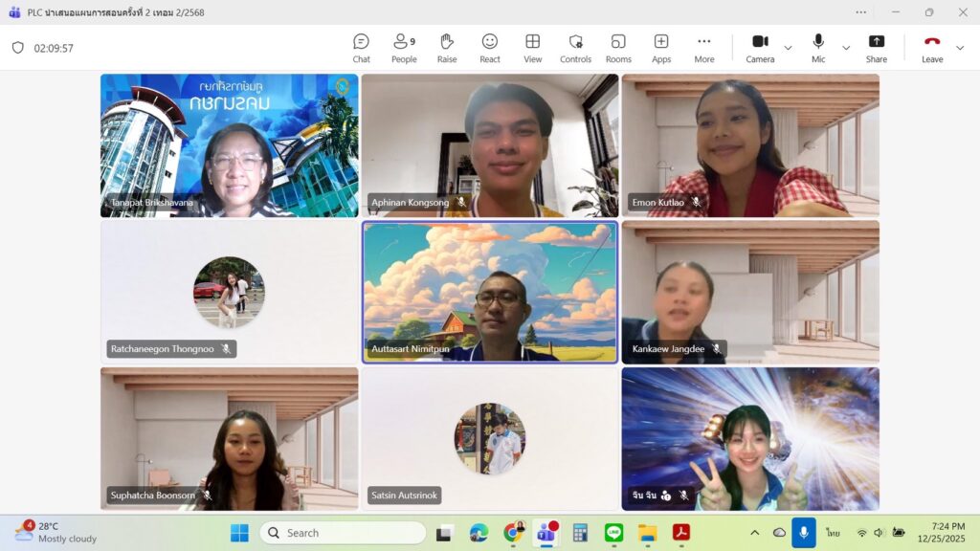Mute or unmute the Mic

(818, 47)
